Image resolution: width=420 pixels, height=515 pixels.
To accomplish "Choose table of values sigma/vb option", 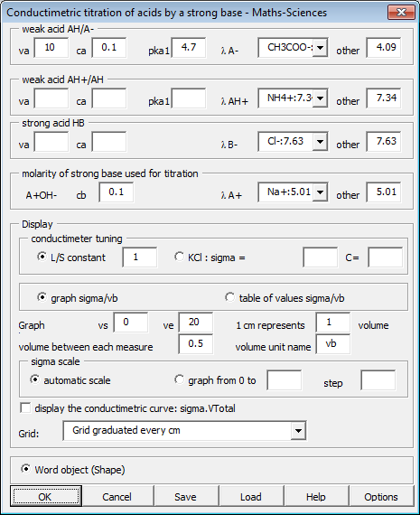I will [x=229, y=297].
